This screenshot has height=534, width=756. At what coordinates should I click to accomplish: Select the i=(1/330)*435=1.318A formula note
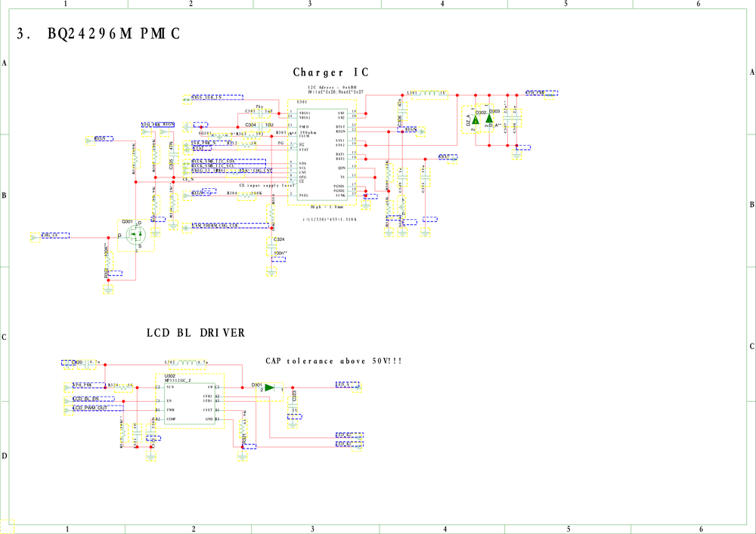(x=330, y=219)
